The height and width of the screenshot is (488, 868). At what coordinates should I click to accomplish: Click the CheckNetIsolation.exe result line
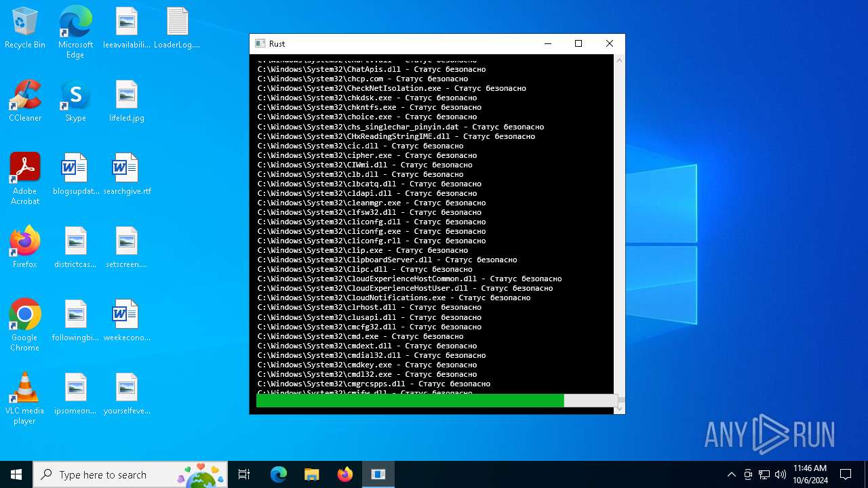pyautogui.click(x=391, y=88)
